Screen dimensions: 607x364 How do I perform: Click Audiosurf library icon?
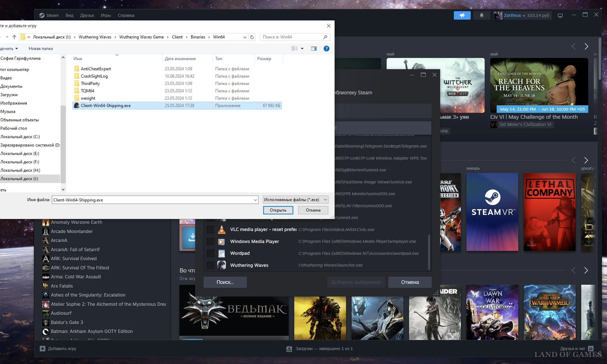(x=46, y=313)
